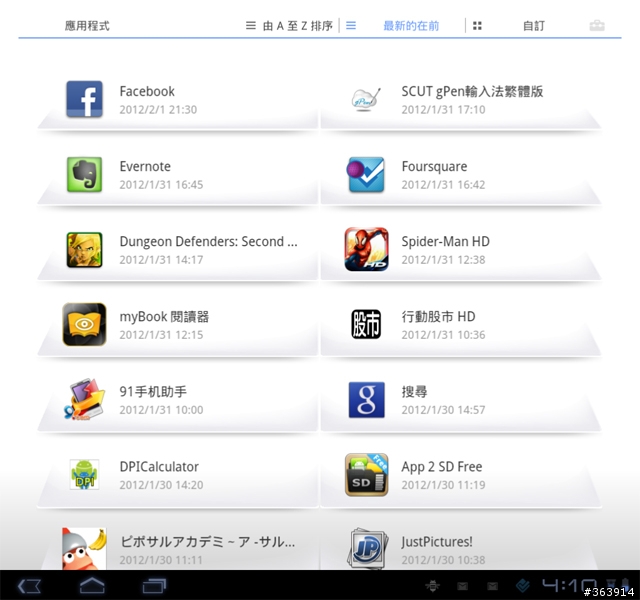Launch Foursquare via its checkmark icon
Viewport: 640px width, 600px height.
point(366,174)
